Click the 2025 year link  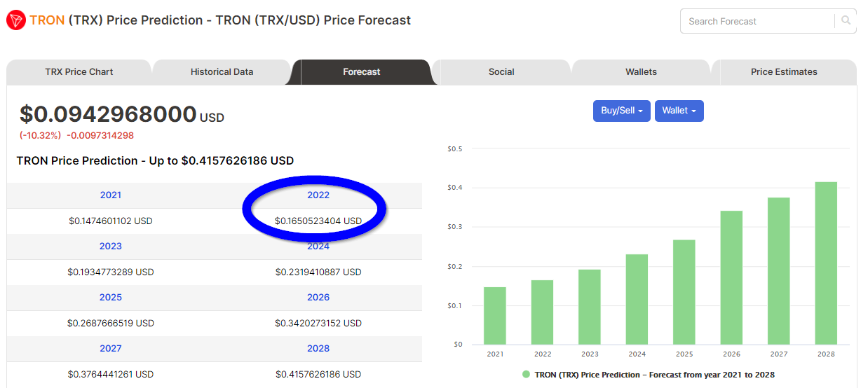click(111, 297)
